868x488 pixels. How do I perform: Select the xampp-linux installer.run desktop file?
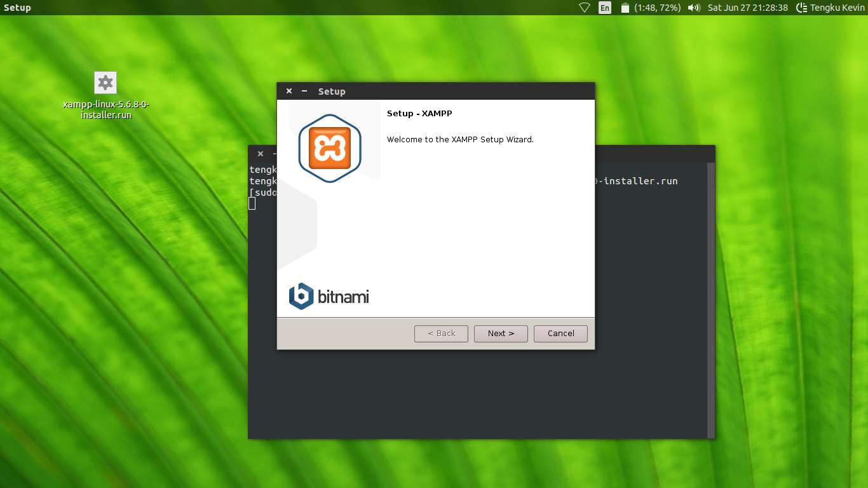tap(105, 95)
